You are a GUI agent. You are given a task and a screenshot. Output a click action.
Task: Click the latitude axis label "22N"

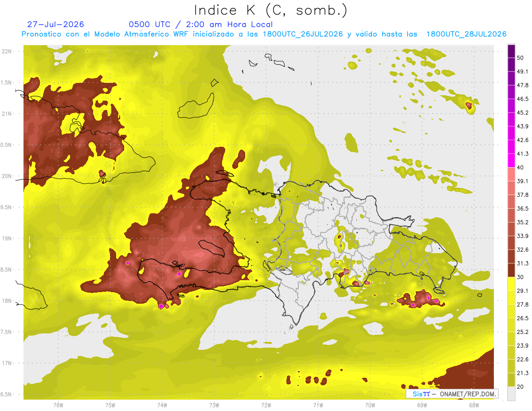point(7,51)
